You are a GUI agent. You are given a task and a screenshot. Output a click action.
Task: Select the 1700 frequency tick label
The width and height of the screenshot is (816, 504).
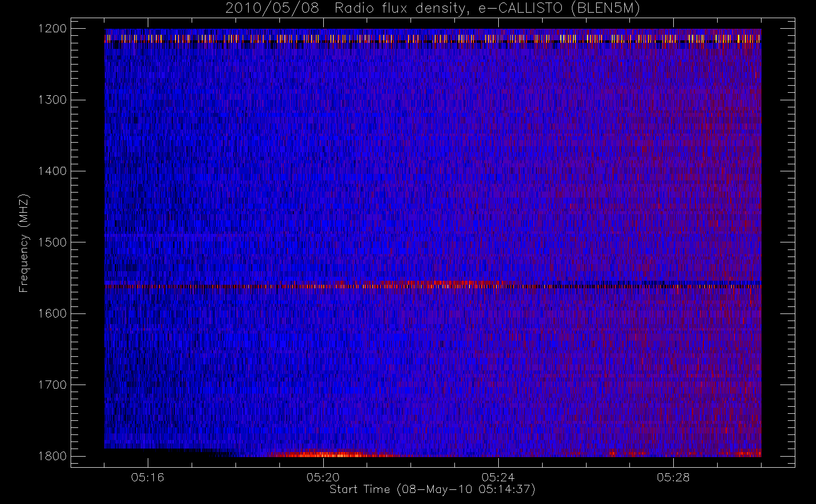[52, 385]
